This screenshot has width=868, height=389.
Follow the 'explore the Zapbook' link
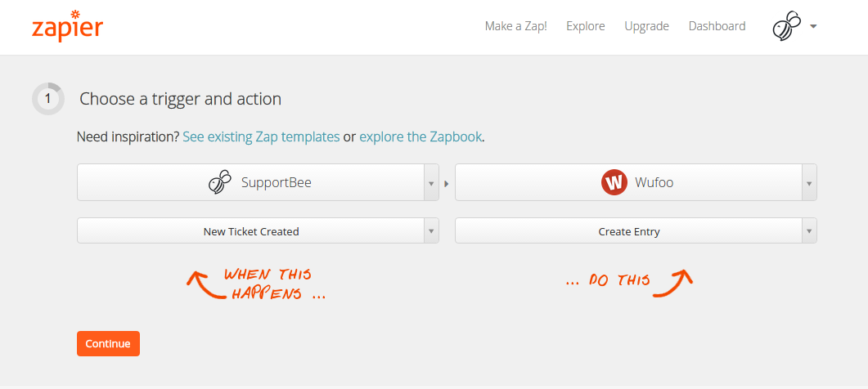[x=421, y=136]
